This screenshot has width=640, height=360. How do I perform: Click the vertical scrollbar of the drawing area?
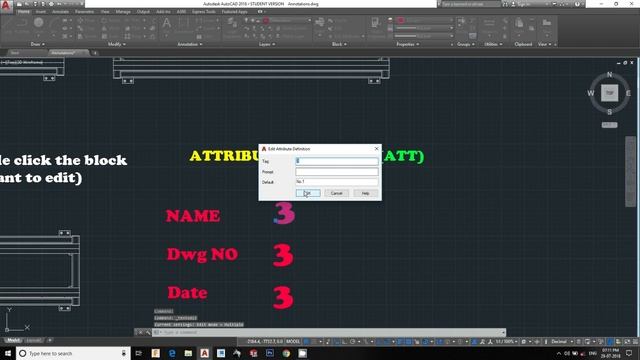tap(630, 171)
